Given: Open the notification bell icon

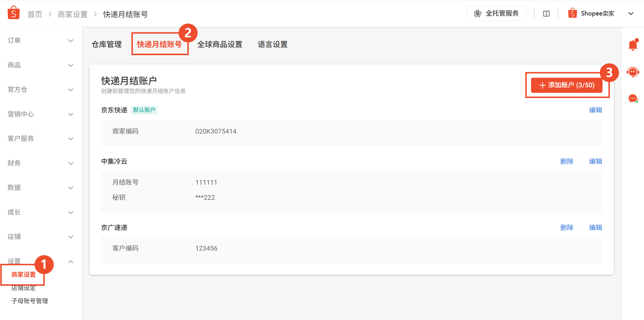Looking at the screenshot, I should pyautogui.click(x=633, y=45).
